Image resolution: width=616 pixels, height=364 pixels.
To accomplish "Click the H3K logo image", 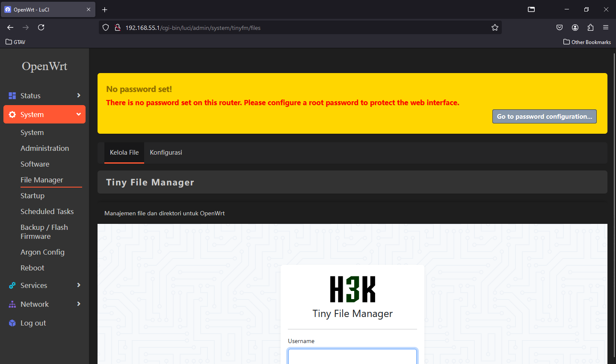I will (352, 289).
